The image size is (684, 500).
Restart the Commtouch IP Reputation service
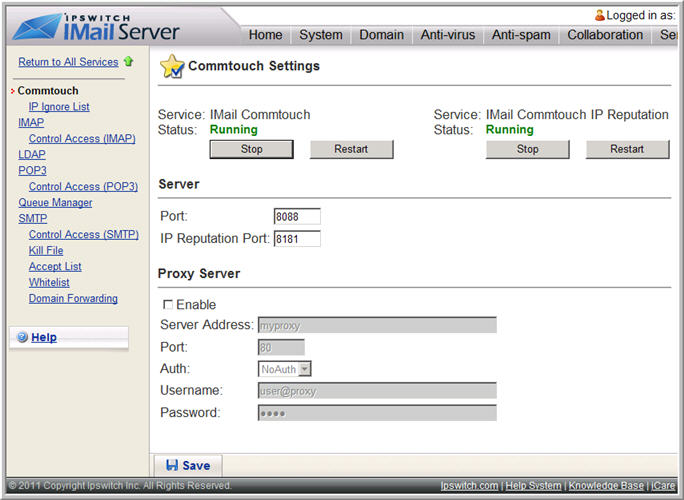tap(627, 149)
